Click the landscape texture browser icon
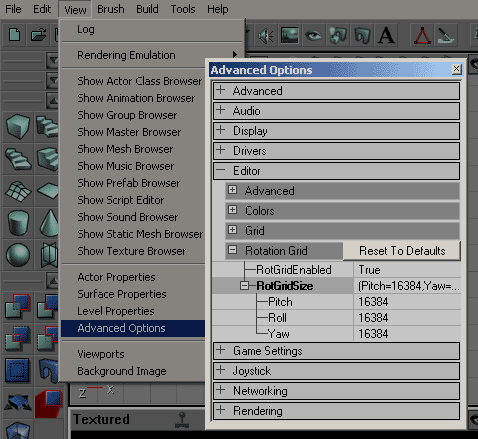This screenshot has width=478, height=439. click(x=289, y=35)
